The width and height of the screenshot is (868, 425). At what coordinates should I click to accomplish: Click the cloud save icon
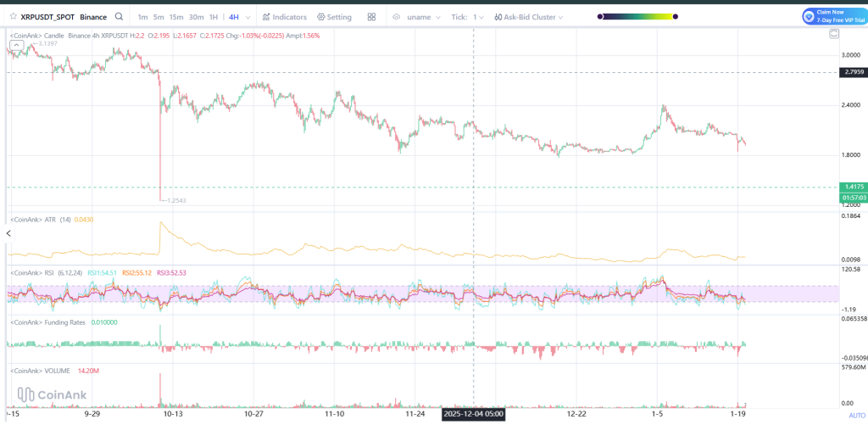[x=397, y=17]
